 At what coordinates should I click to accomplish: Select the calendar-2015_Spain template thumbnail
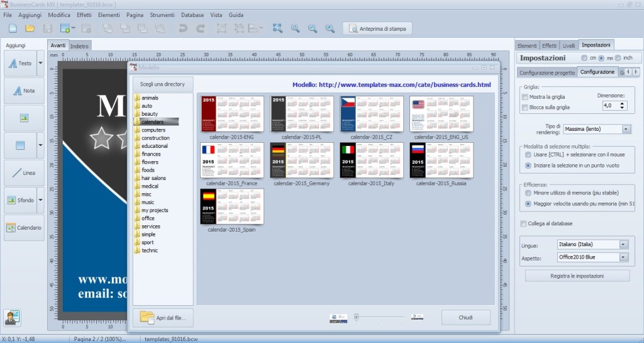point(232,206)
